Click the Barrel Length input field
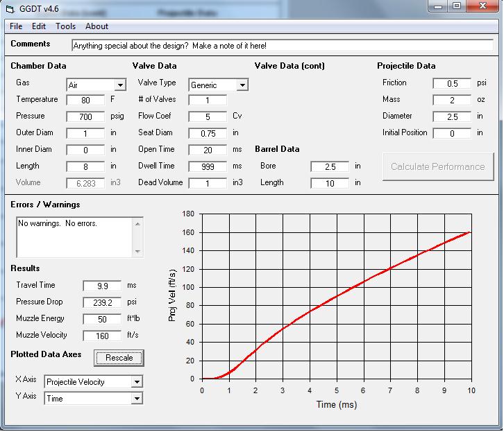Screen dimensions: 504x432 [x=330, y=183]
